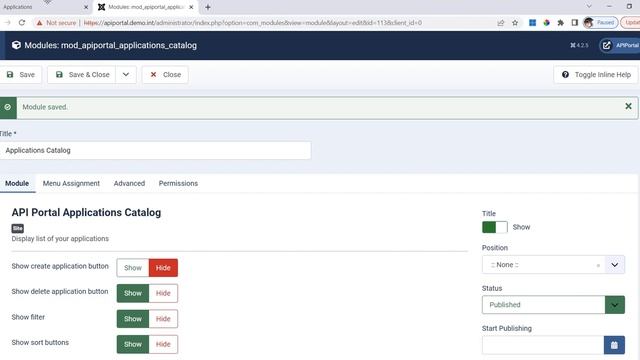
Task: Open Start Publishing calendar picker
Action: 614,345
